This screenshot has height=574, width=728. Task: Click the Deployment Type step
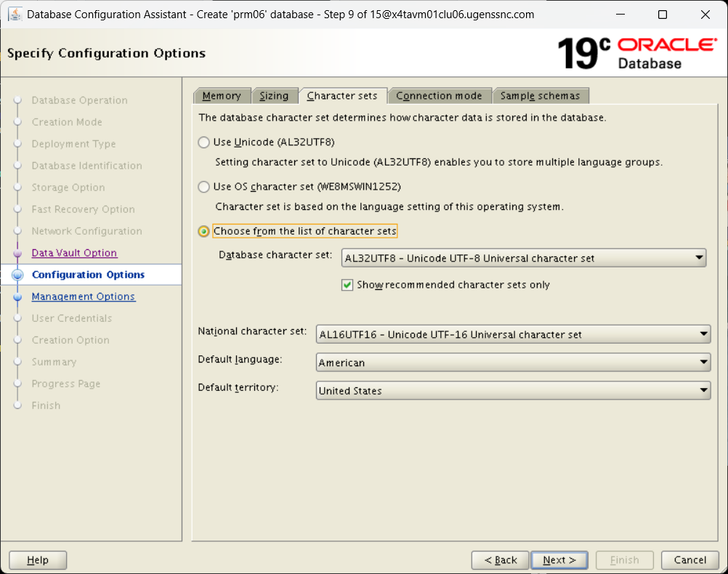73,144
